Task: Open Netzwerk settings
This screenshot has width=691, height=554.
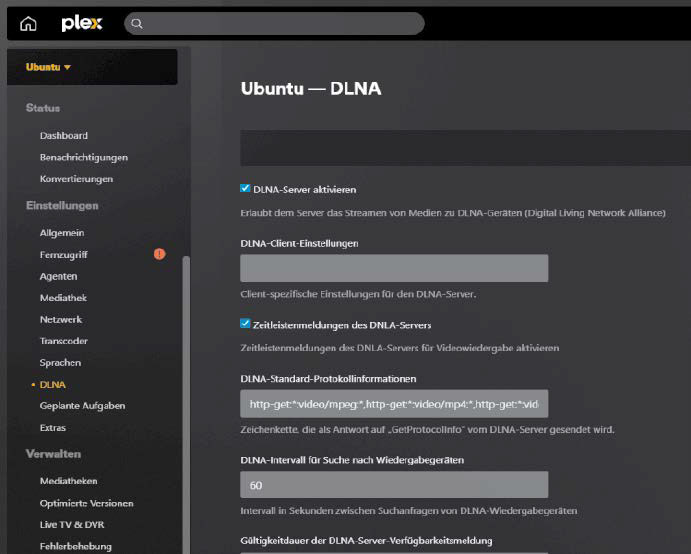Action: pyautogui.click(x=61, y=320)
